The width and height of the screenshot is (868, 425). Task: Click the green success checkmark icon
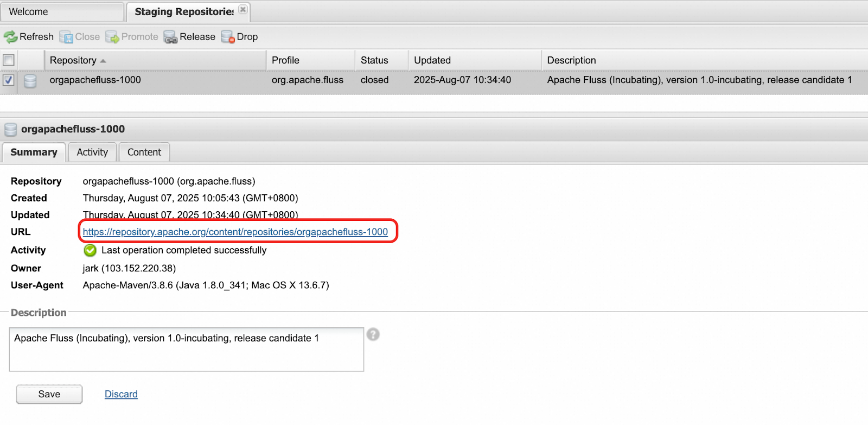90,250
